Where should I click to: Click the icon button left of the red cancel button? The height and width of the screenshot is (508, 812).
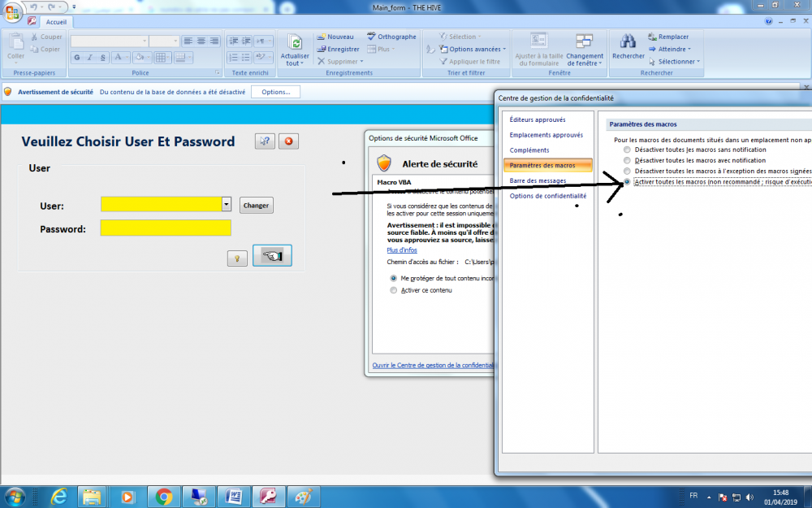pos(265,141)
